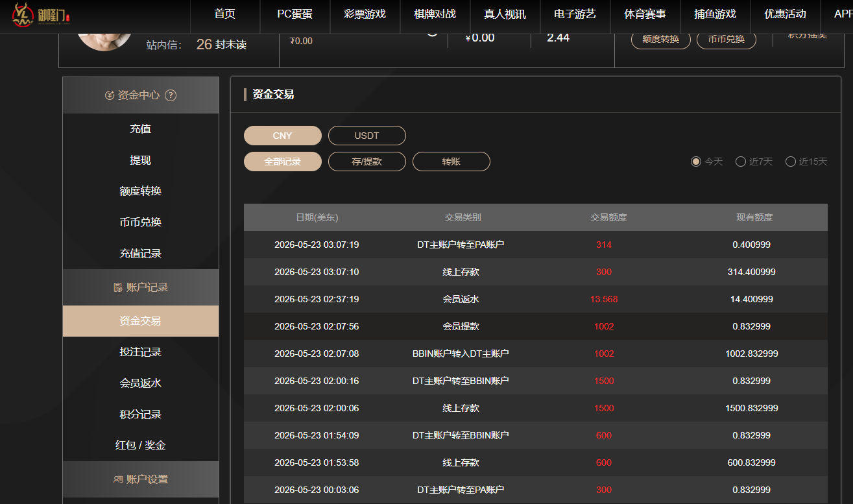Viewport: 853px width, 504px height.
Task: Click the balance 600.832999
Action: 752,463
